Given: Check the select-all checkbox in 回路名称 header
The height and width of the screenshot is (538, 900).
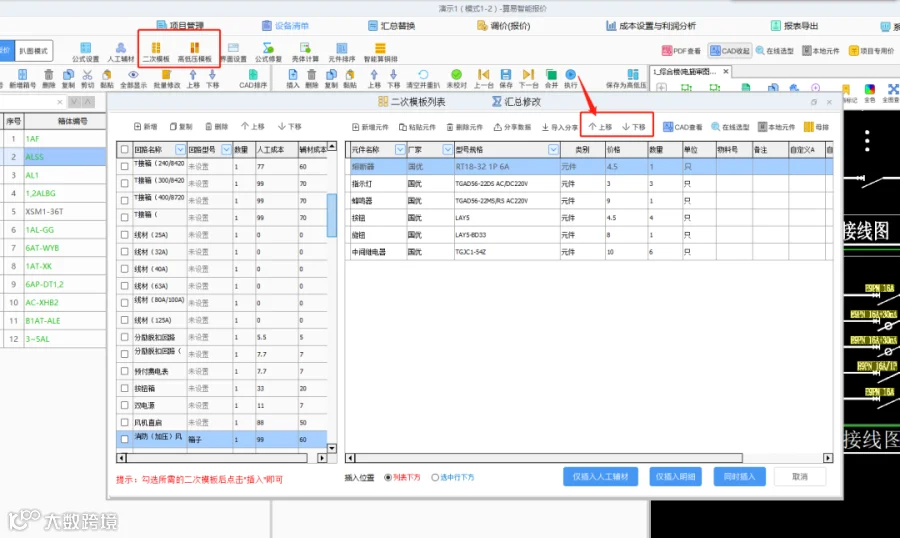Looking at the screenshot, I should click(125, 150).
